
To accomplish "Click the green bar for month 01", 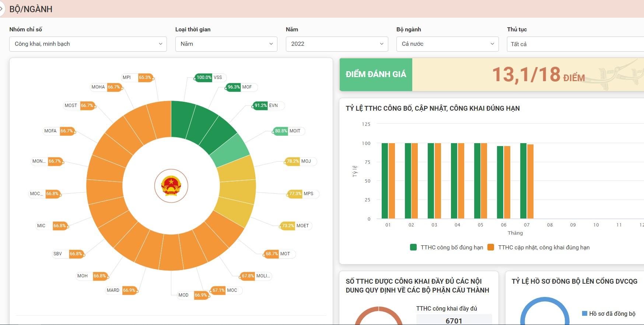I will [x=385, y=181].
